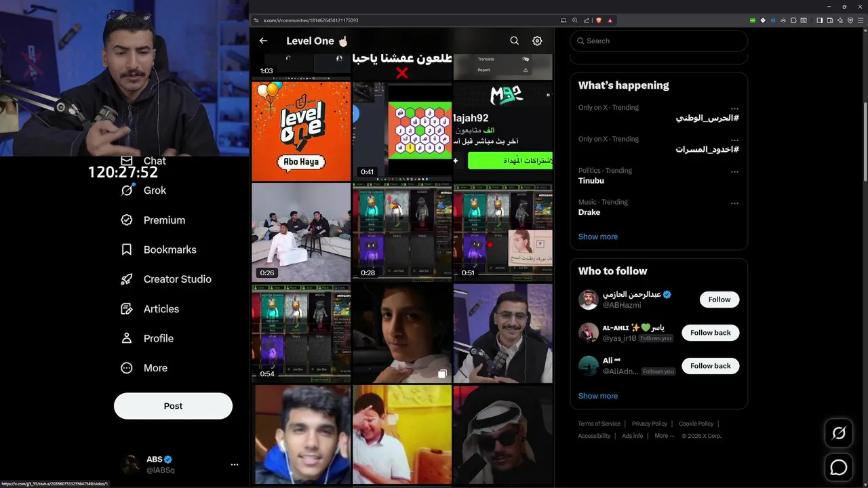
Task: Click the page vertical scrollbar
Action: pos(865,141)
